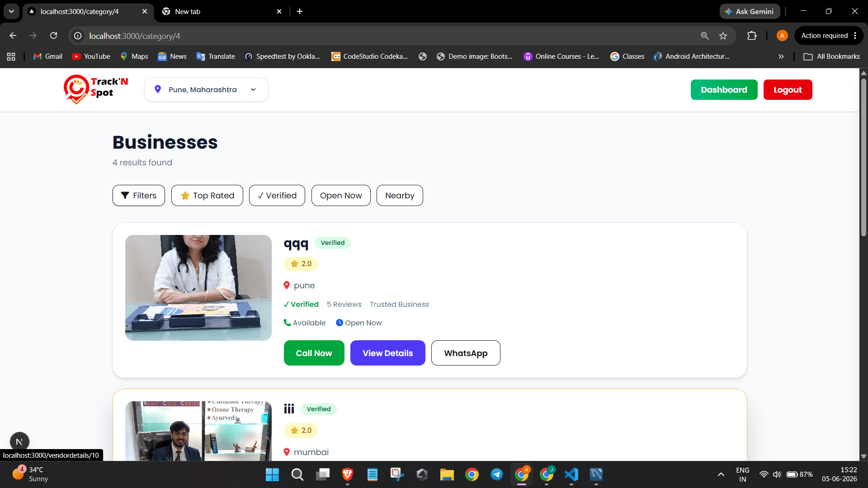This screenshot has height=488, width=868.
Task: Open the volume speaker icon
Action: pos(777,474)
